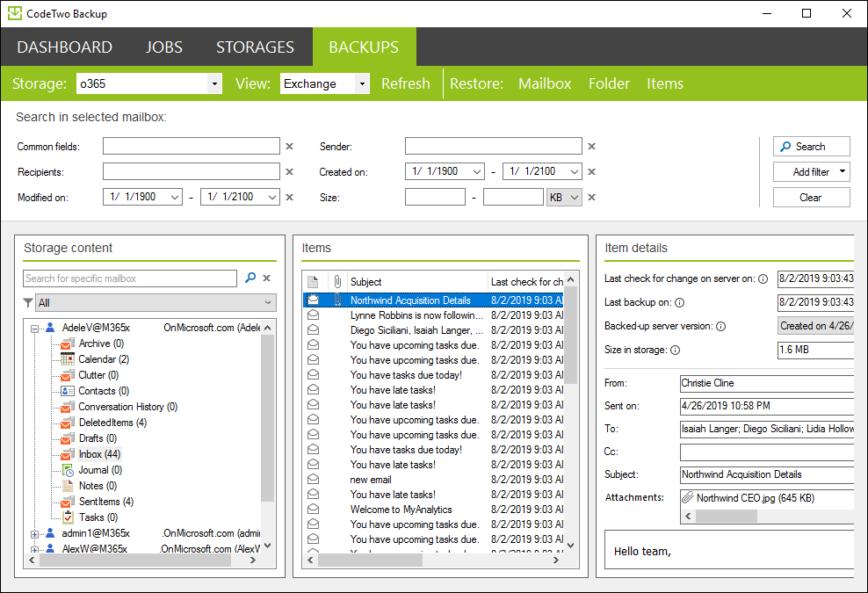868x593 pixels.
Task: Click Refresh in the green toolbar
Action: click(406, 83)
